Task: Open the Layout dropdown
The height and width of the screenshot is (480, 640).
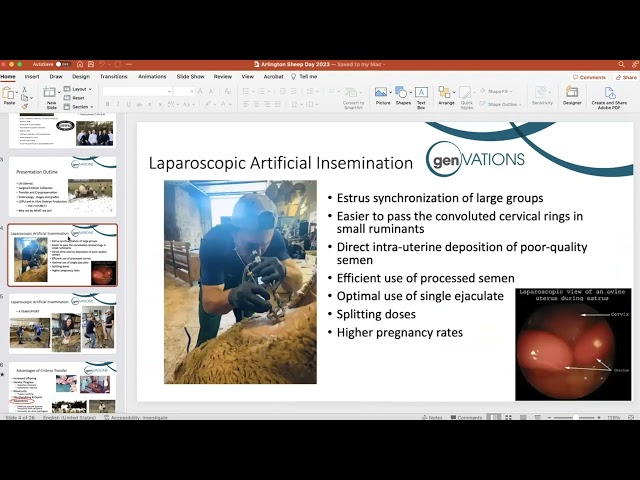Action: (x=78, y=89)
